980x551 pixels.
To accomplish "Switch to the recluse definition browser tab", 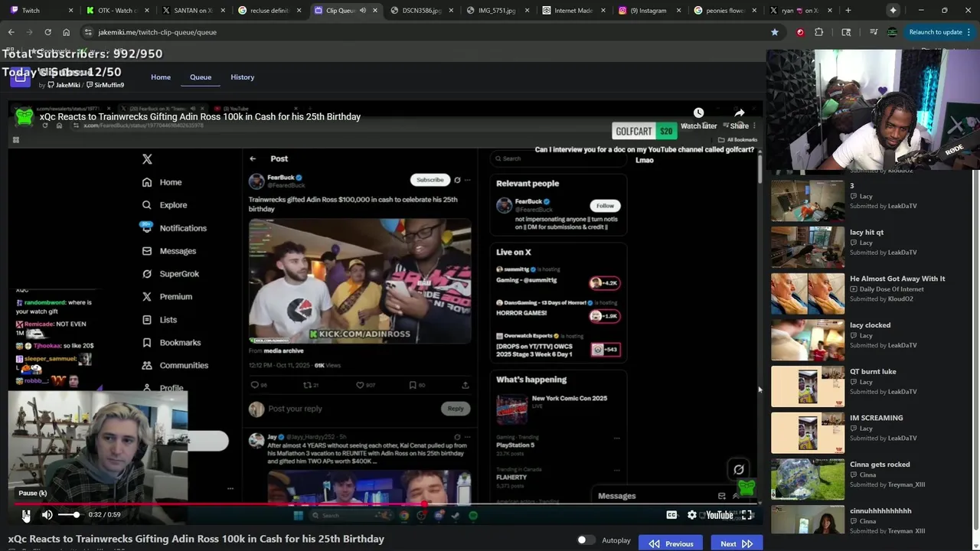I will coord(268,11).
